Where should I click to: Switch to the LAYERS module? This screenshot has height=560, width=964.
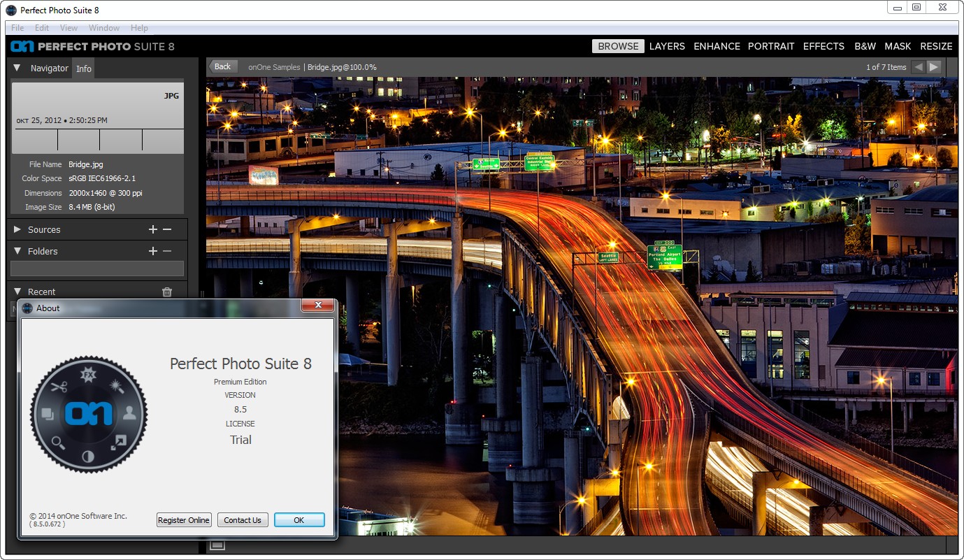coord(667,46)
